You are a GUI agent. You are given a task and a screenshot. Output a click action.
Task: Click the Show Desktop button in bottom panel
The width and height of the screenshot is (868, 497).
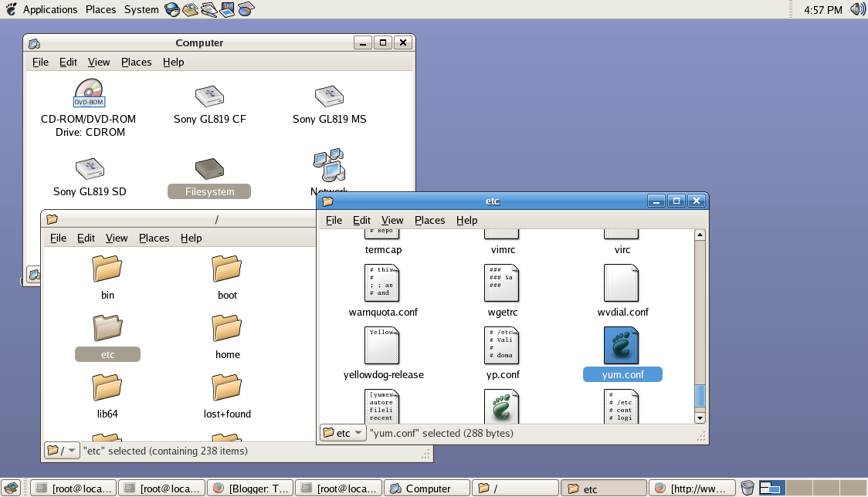[11, 489]
